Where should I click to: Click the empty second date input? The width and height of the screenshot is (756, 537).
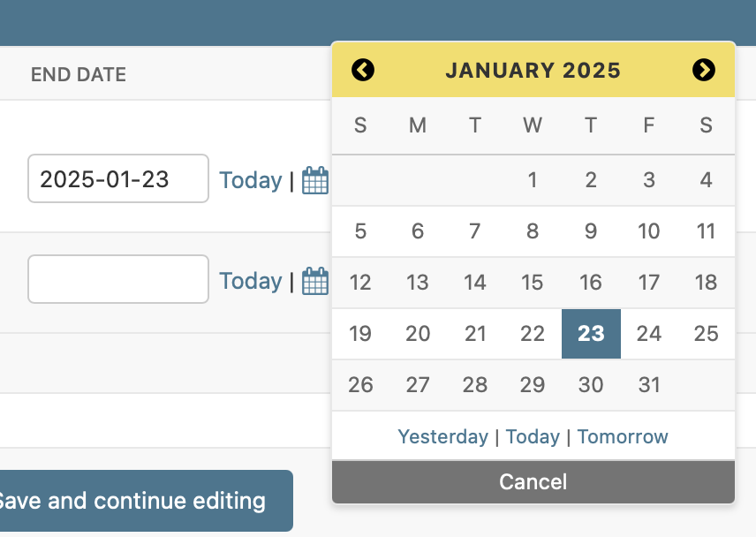118,279
